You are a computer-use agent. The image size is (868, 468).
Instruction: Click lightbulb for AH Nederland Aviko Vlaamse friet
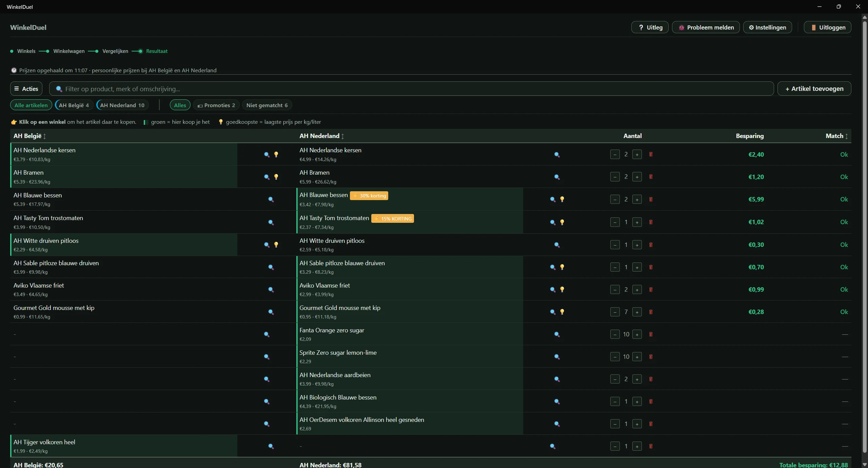point(562,289)
